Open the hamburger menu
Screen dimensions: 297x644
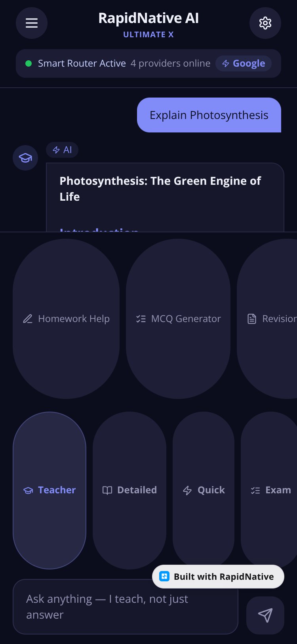(x=32, y=23)
